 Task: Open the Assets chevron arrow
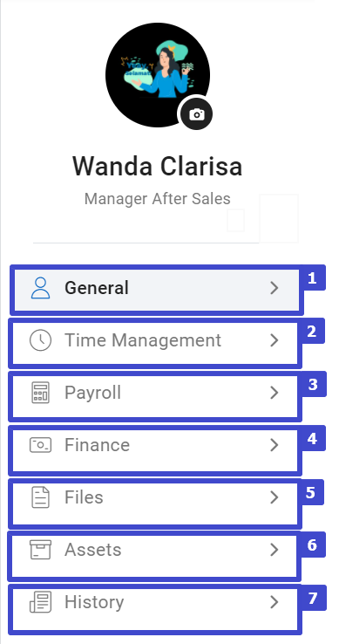pyautogui.click(x=275, y=550)
